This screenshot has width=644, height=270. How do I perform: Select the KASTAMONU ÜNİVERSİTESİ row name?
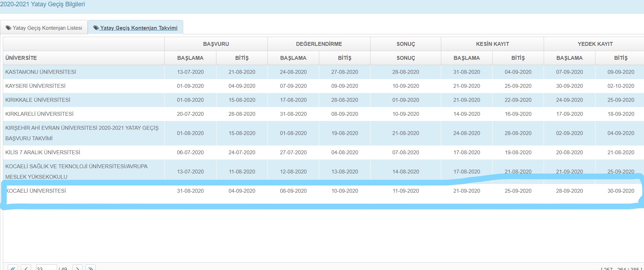click(41, 72)
